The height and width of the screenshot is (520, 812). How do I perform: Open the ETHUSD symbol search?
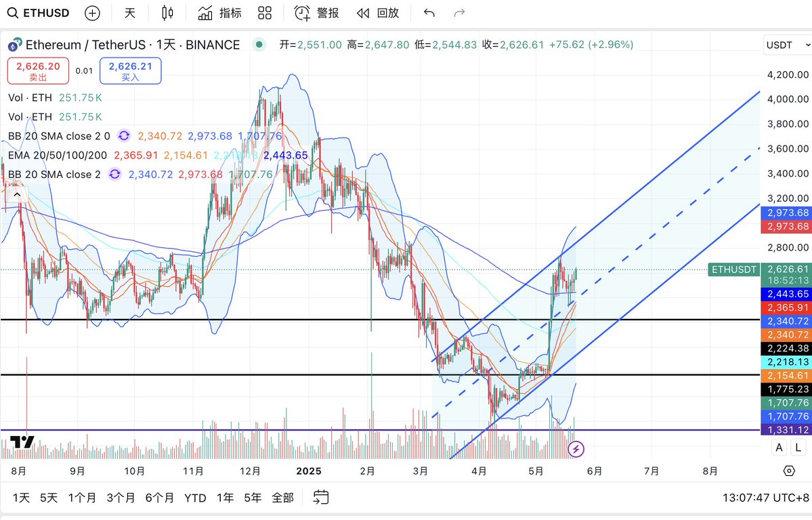(39, 13)
